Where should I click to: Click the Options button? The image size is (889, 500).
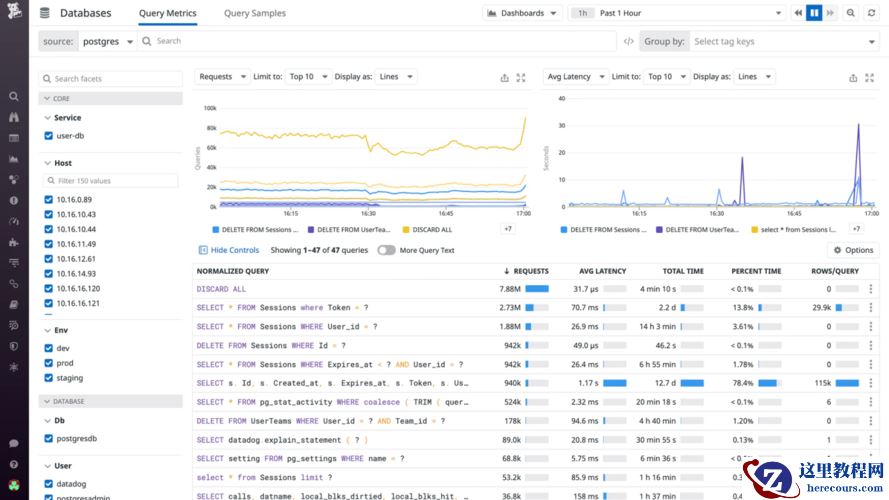[853, 250]
